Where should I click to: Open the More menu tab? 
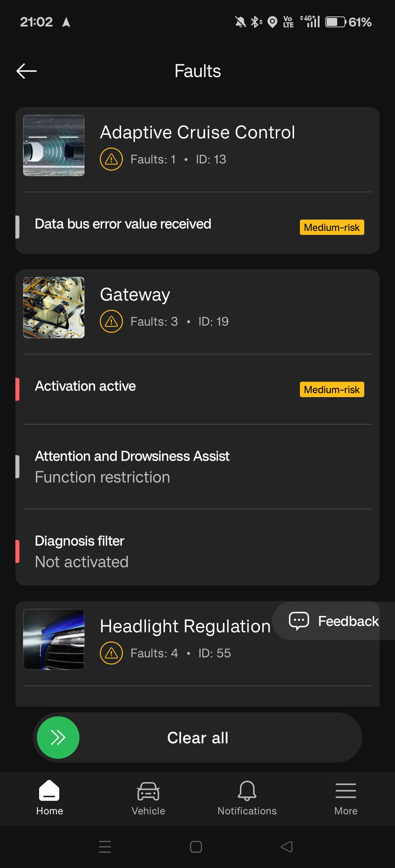346,799
